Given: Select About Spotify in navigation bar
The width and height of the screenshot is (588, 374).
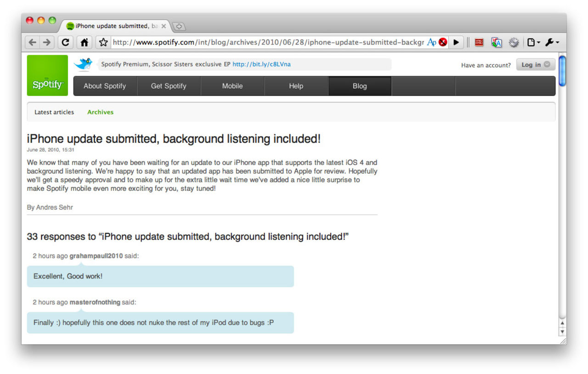Looking at the screenshot, I should tap(105, 86).
